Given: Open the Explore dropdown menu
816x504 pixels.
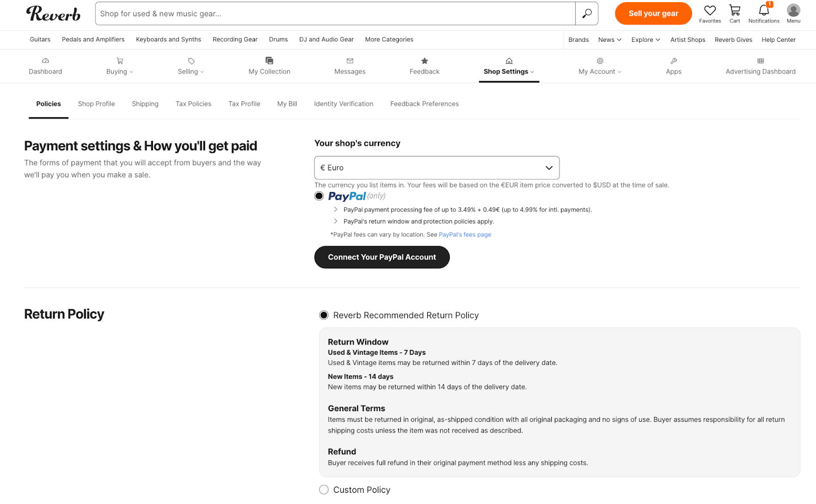Looking at the screenshot, I should tap(645, 39).
